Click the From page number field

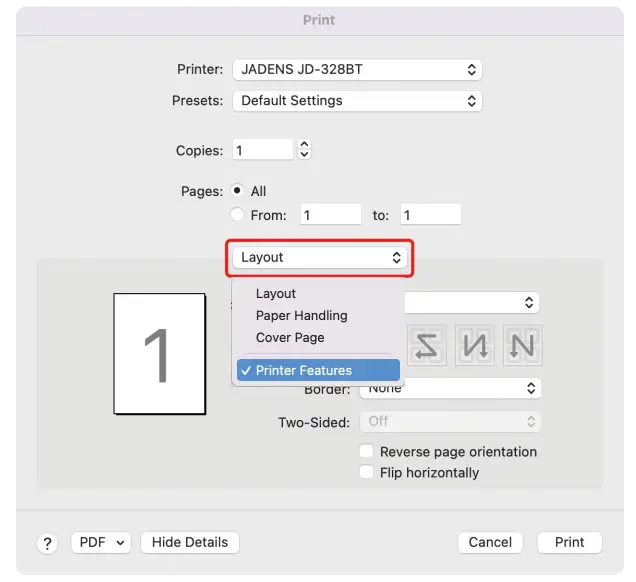point(331,215)
